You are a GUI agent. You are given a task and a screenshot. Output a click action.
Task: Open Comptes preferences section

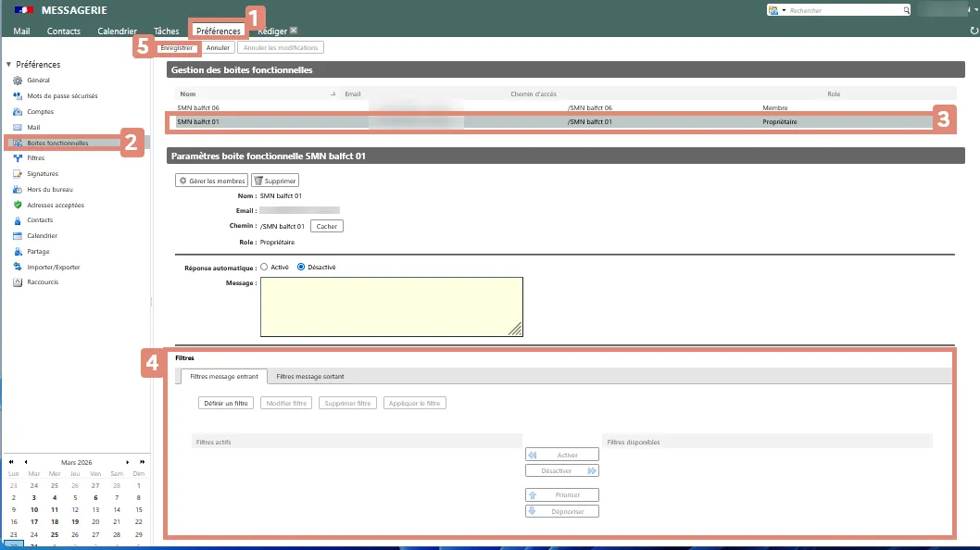point(40,111)
